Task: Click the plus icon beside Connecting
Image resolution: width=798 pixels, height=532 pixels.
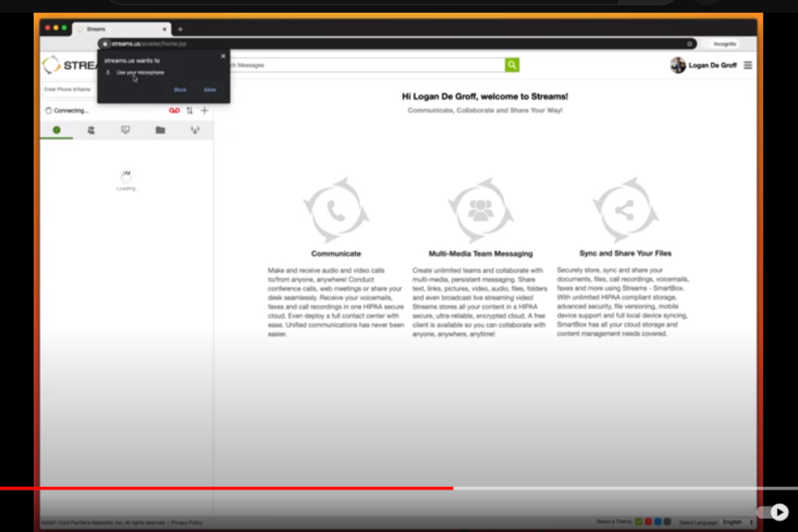Action: pyautogui.click(x=204, y=111)
